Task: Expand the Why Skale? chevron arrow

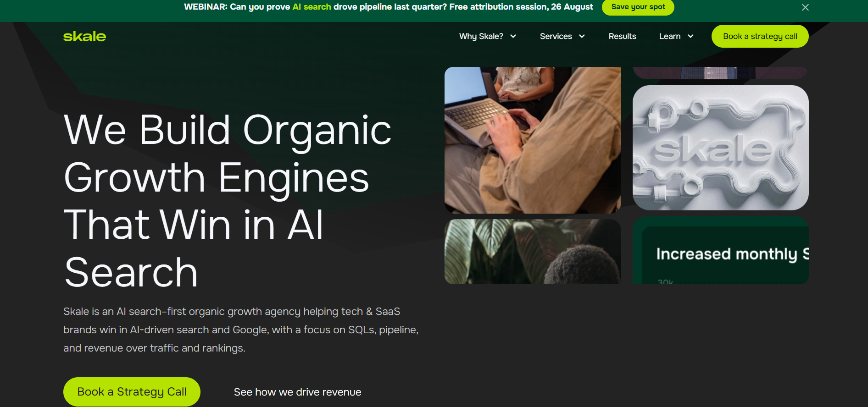Action: point(513,36)
